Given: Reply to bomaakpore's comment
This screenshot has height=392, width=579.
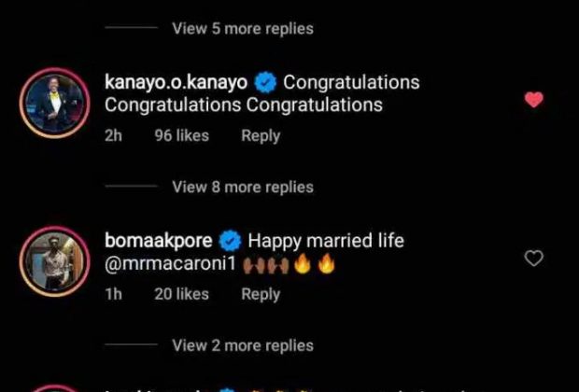Looking at the screenshot, I should click(x=261, y=294).
